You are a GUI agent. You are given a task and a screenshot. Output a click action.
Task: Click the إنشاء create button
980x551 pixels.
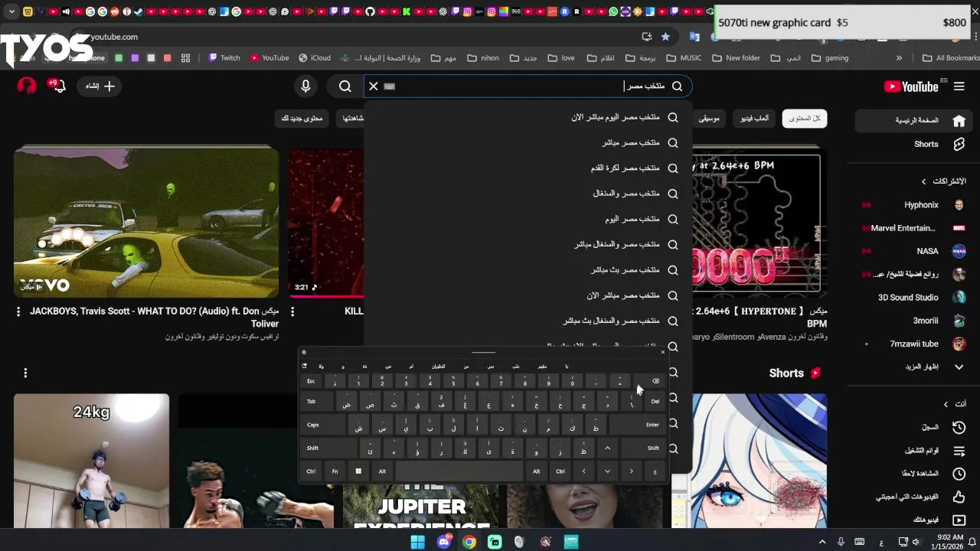pos(100,86)
